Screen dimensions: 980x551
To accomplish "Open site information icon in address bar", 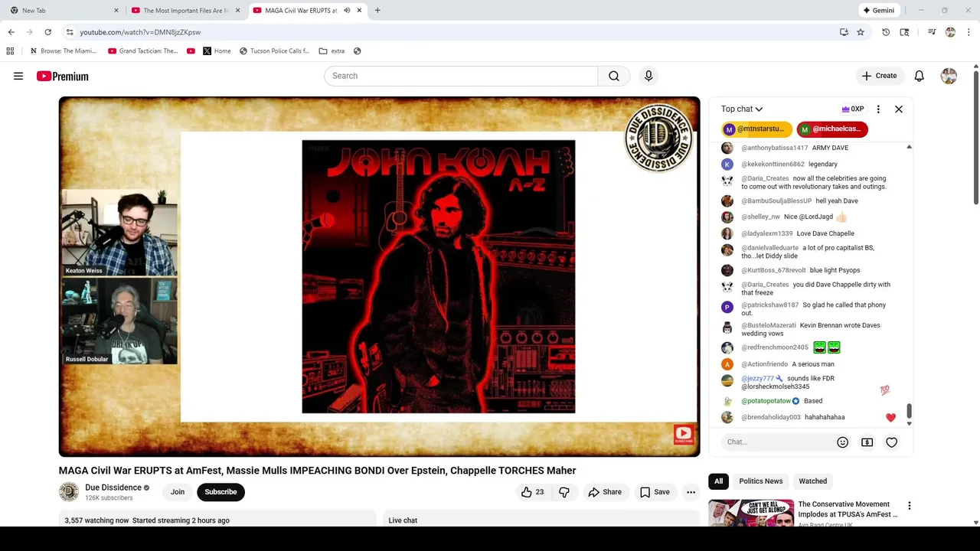I will pos(70,32).
